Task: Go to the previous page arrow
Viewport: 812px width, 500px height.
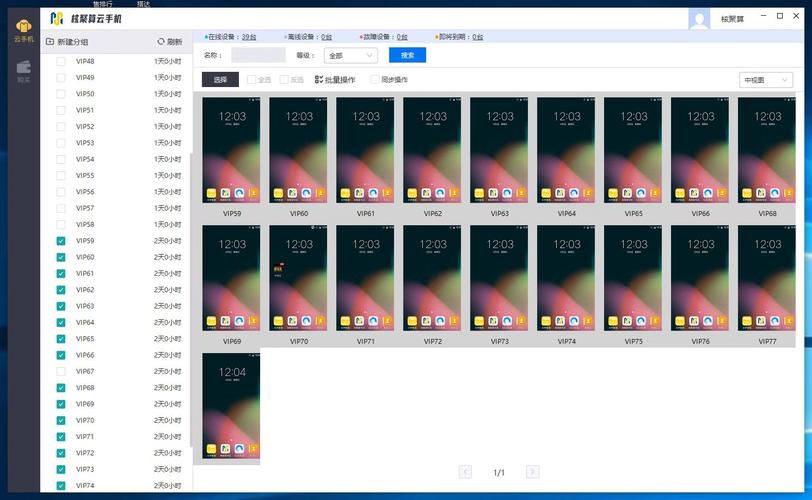Action: [x=465, y=472]
